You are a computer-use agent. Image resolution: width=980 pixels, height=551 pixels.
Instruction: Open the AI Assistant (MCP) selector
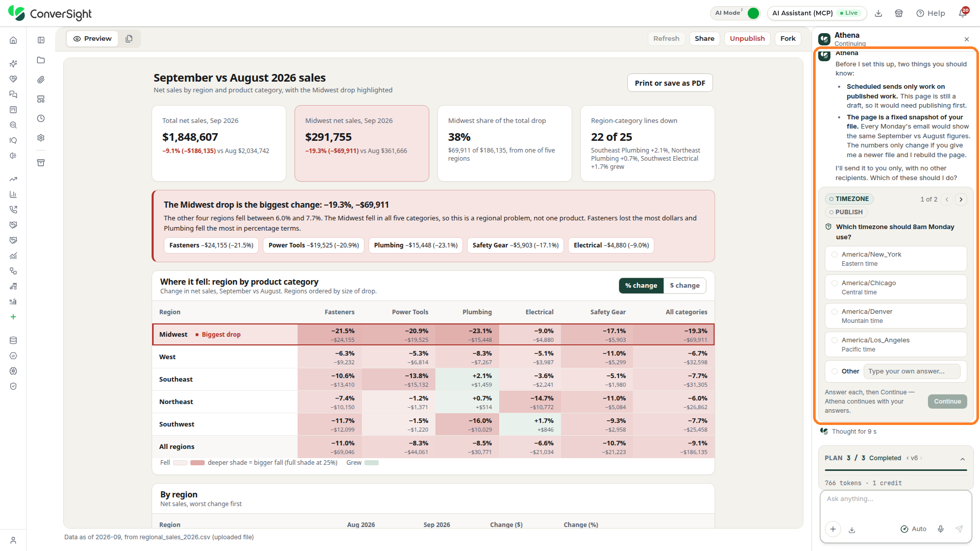point(817,13)
